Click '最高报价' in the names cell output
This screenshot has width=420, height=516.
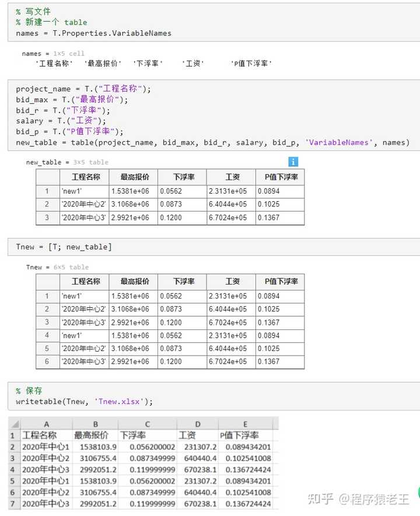[x=103, y=63]
